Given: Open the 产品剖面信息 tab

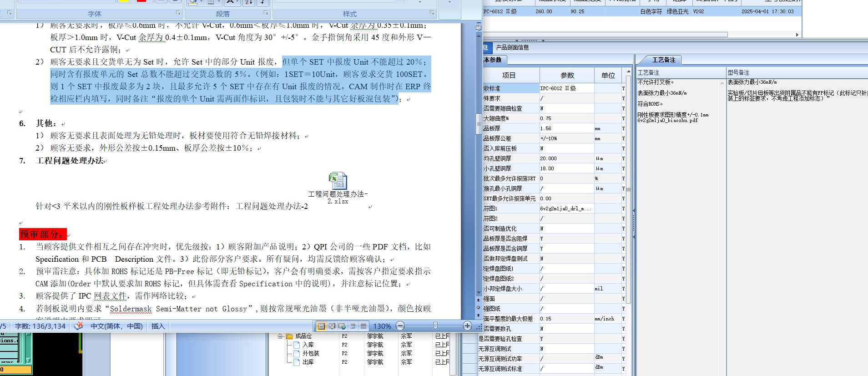Looking at the screenshot, I should click(512, 47).
